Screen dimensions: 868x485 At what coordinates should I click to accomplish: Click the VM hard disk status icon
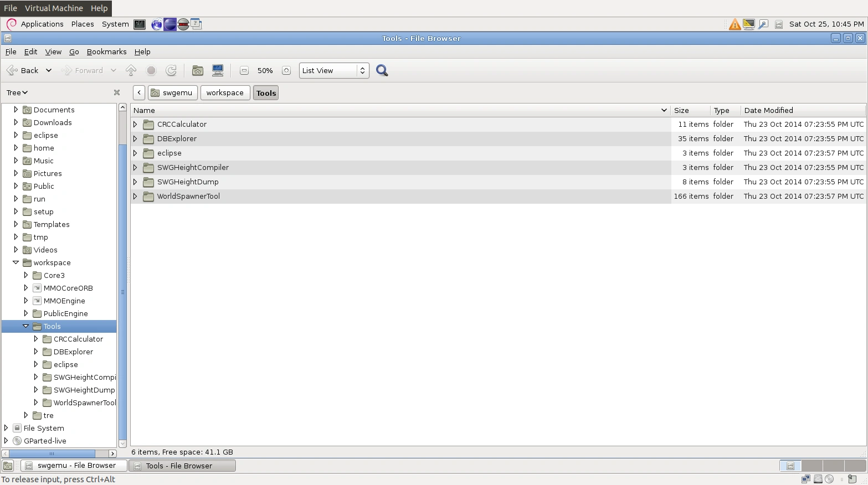point(818,479)
